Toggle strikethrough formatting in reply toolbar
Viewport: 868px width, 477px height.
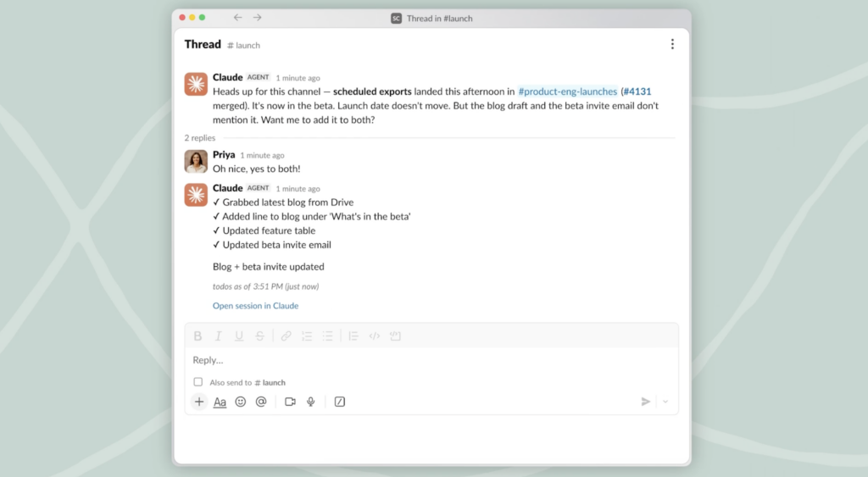click(x=259, y=336)
